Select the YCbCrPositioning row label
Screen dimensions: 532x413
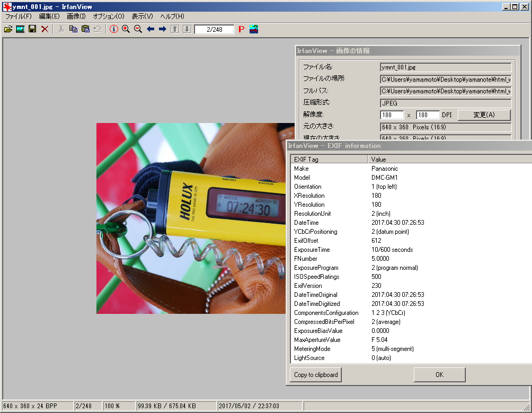315,232
